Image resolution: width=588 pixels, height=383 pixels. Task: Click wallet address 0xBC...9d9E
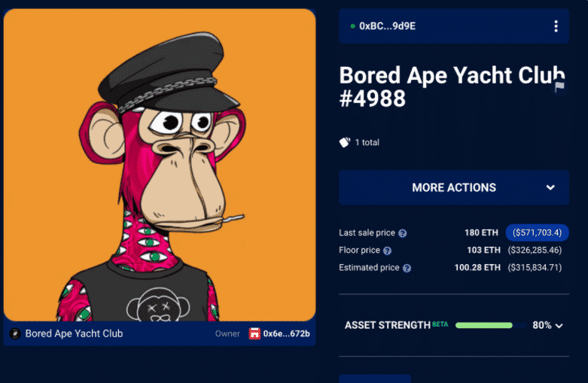point(388,26)
